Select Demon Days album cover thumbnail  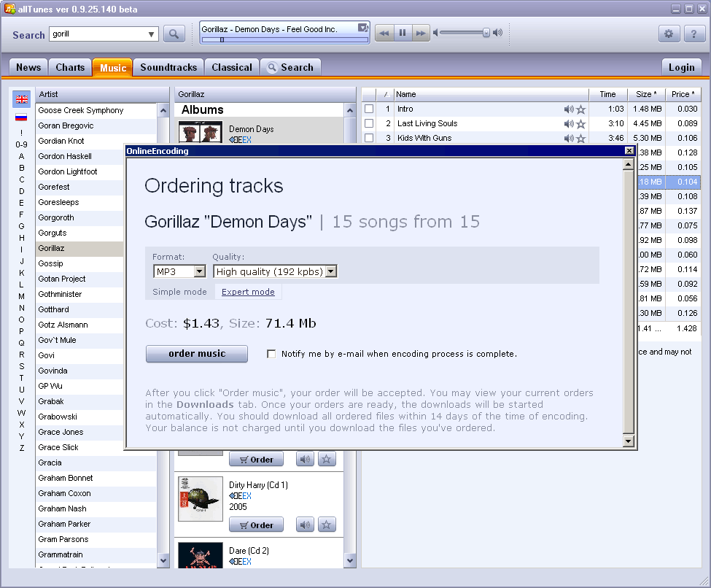pyautogui.click(x=201, y=132)
